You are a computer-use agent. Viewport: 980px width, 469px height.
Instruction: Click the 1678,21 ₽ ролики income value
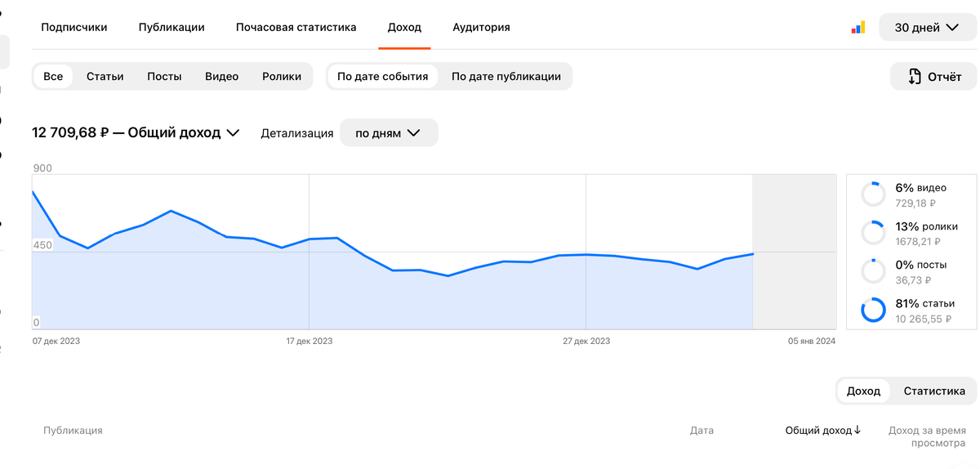click(x=918, y=241)
